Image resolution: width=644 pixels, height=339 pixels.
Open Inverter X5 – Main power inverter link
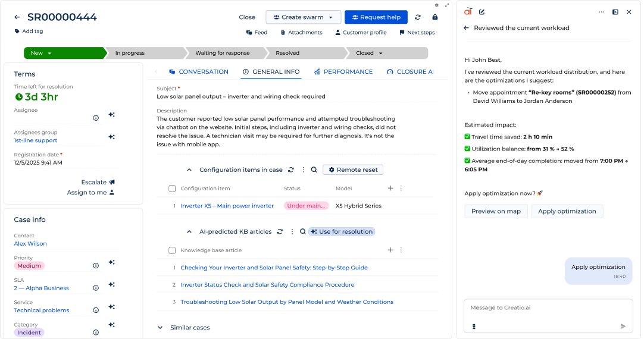pyautogui.click(x=227, y=206)
